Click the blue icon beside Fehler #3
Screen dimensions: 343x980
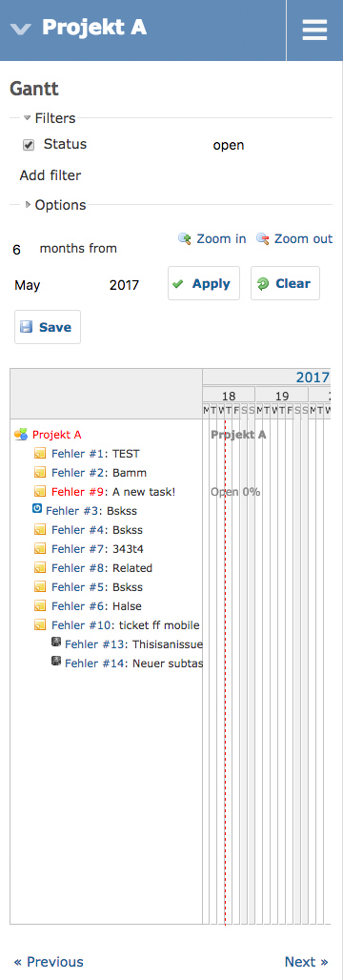37,509
